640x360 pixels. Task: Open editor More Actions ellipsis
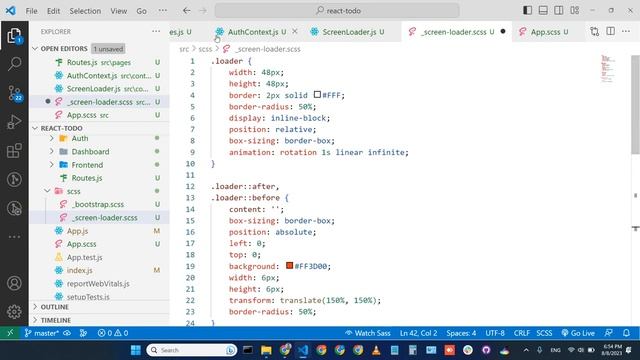(626, 31)
